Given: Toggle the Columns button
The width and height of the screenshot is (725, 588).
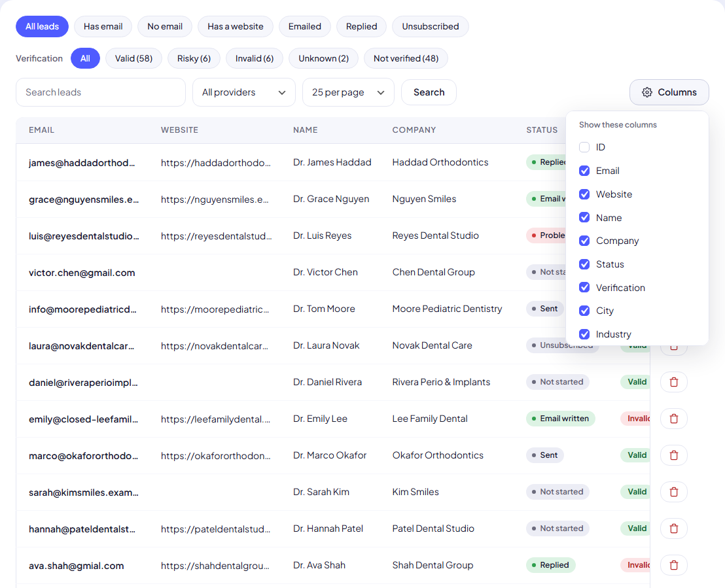Looking at the screenshot, I should click(669, 92).
